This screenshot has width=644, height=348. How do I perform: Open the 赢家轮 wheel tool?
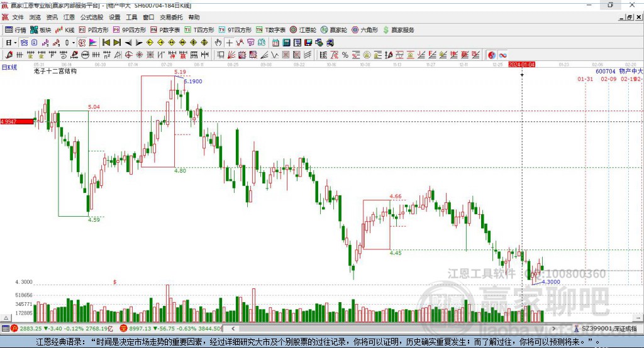334,30
